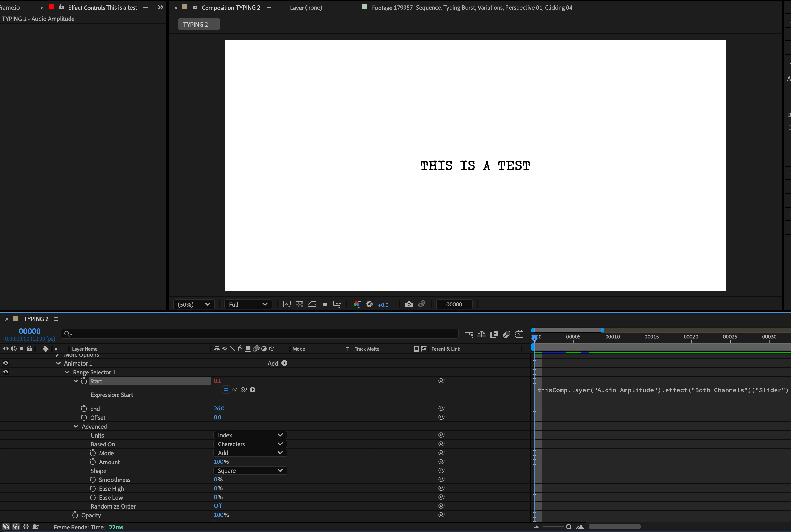Enable Motion Blur switch in timeline

(507, 334)
